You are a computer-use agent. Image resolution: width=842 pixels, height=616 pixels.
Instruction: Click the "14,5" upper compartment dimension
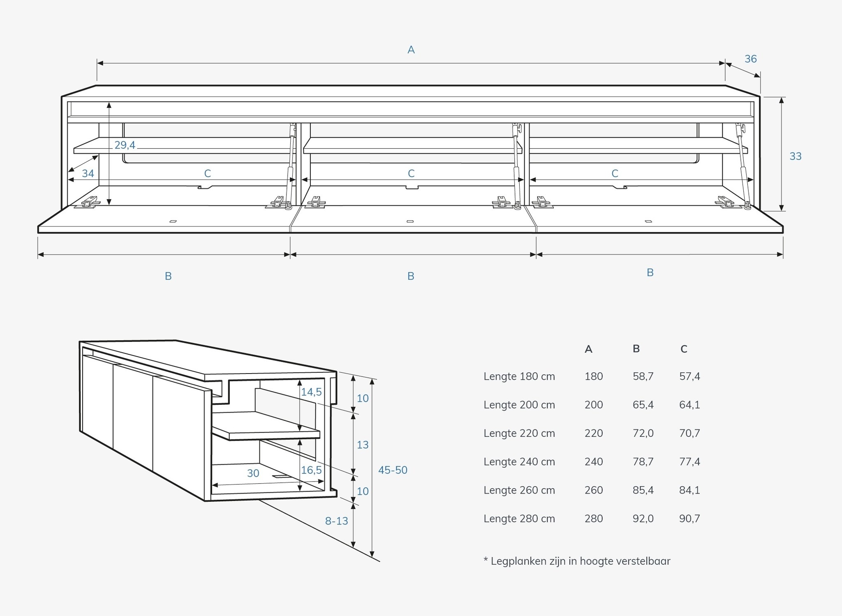(x=311, y=392)
